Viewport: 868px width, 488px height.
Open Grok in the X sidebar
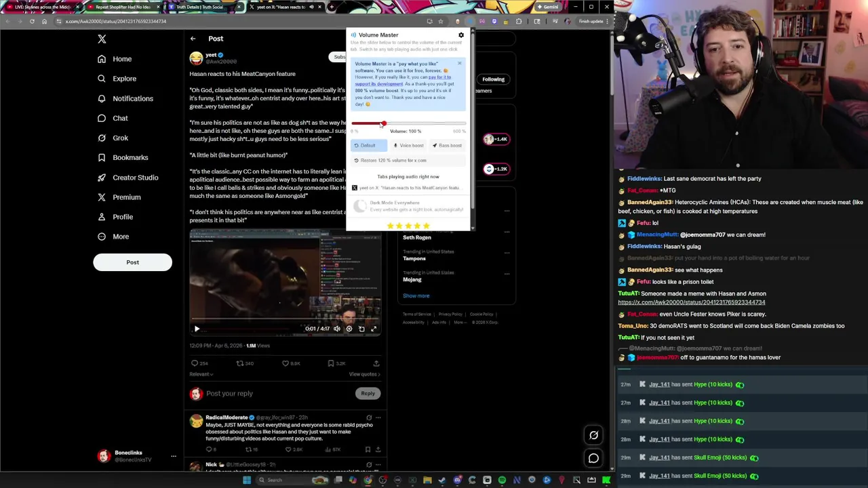[x=113, y=138]
